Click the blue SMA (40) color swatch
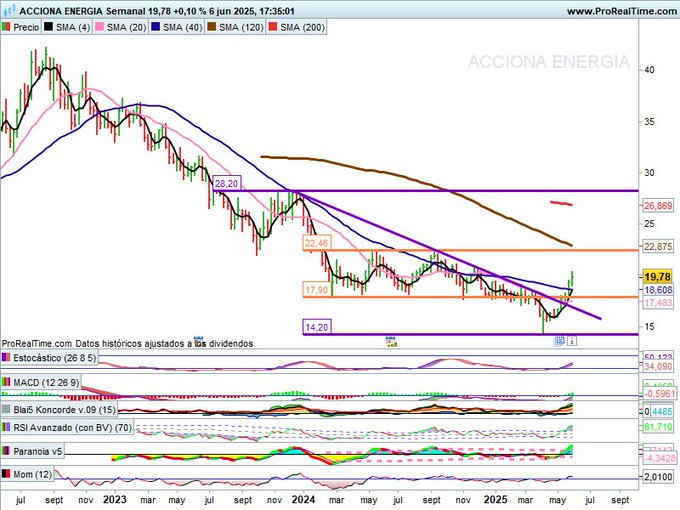Screen dimensions: 680x510 pos(155,27)
